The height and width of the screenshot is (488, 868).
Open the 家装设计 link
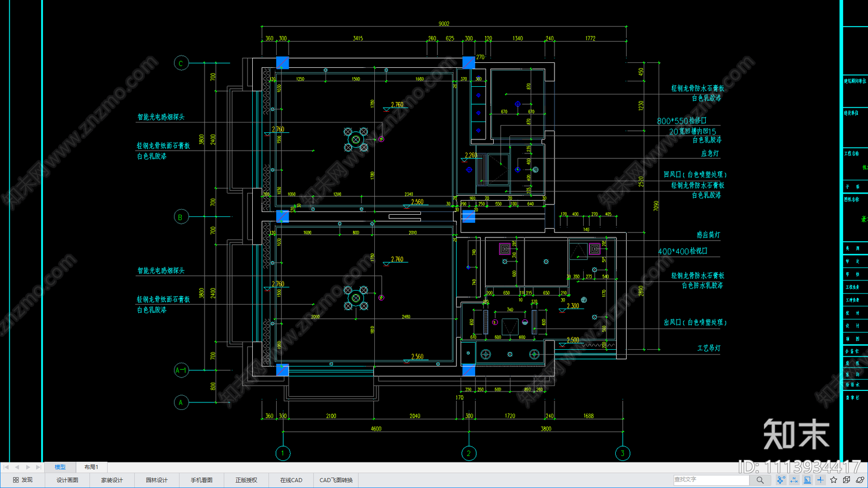click(x=112, y=480)
